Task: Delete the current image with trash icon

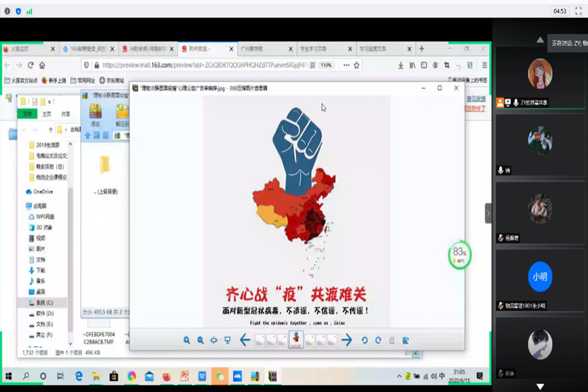Action: click(392, 340)
